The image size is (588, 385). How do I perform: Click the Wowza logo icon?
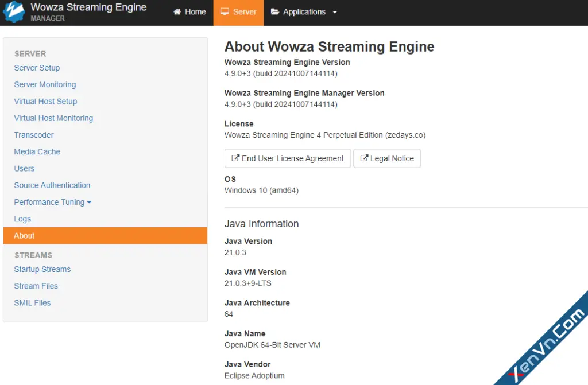(14, 11)
